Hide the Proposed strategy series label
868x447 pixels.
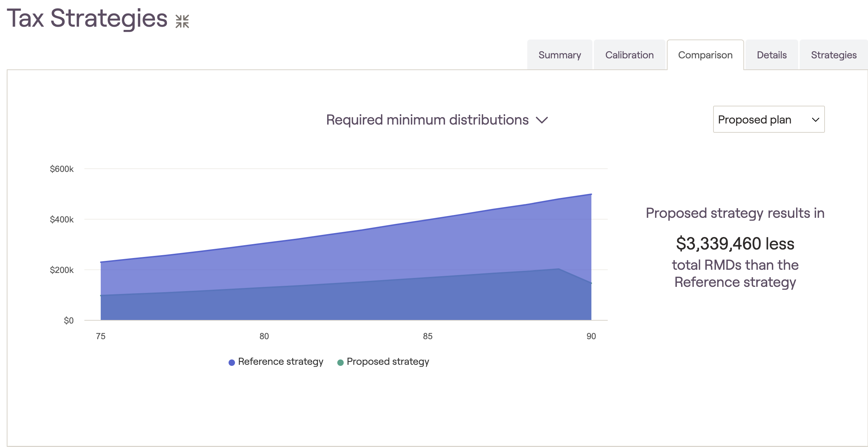[x=388, y=362]
